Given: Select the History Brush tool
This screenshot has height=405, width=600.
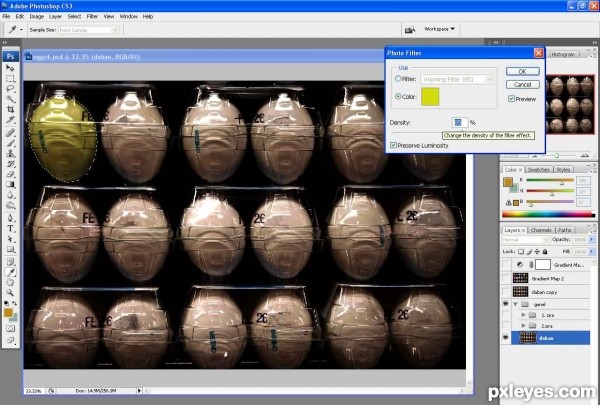Looking at the screenshot, I should coord(10,164).
